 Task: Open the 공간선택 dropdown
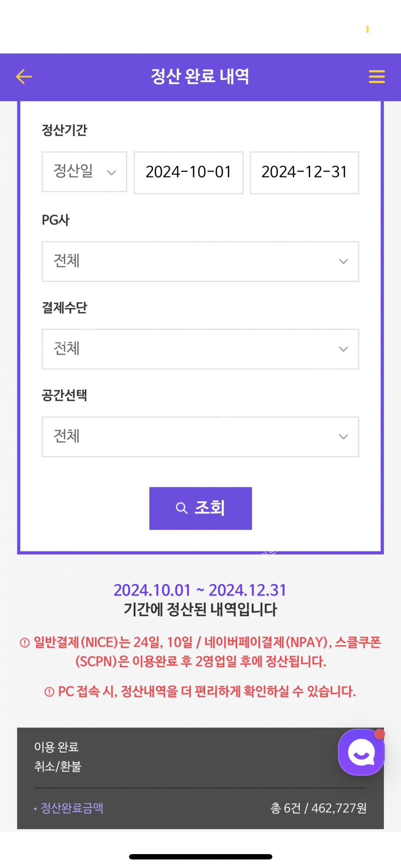[x=200, y=436]
